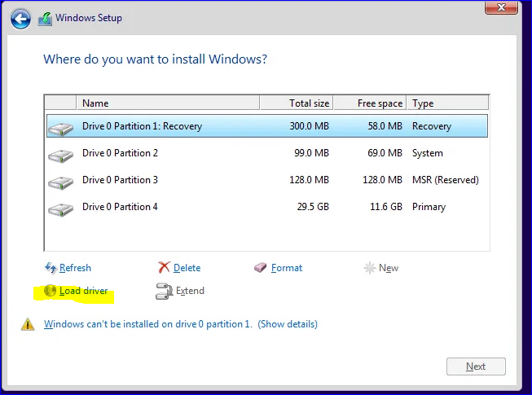Click drive icon for Drive 0 Partition 3
The width and height of the screenshot is (532, 395).
[x=61, y=182]
